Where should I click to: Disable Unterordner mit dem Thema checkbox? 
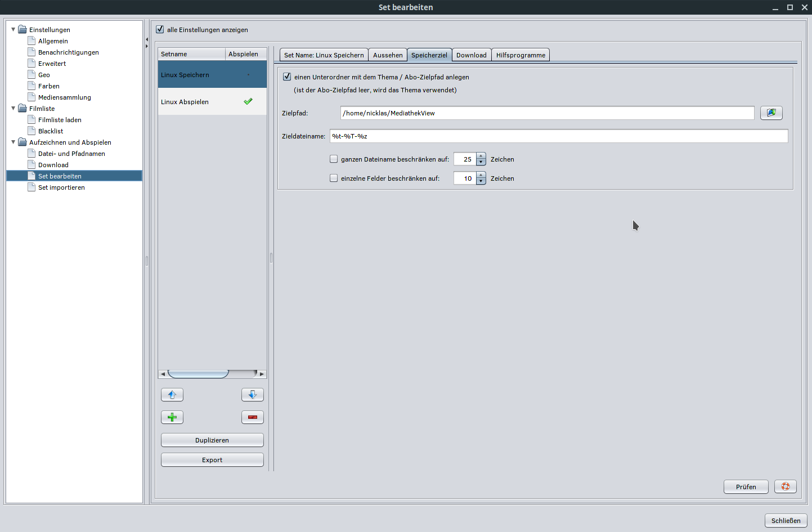[287, 77]
